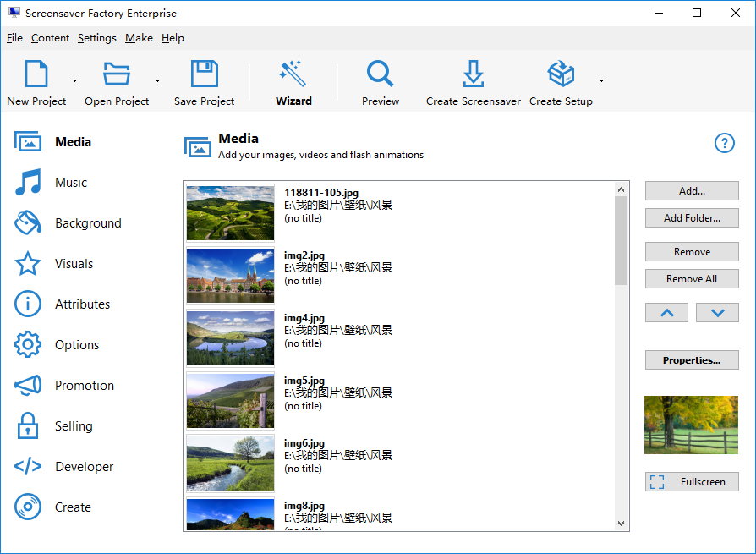Click the Fullscreen button
Image resolution: width=756 pixels, height=554 pixels.
tap(692, 481)
